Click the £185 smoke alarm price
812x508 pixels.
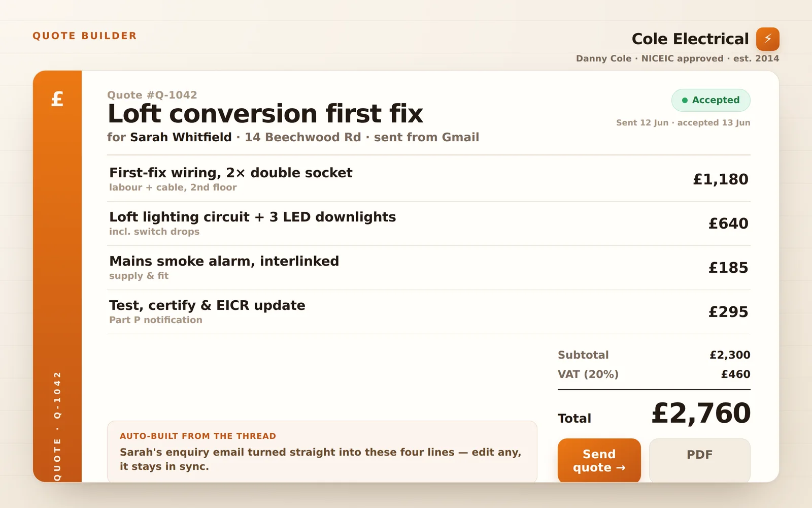click(x=728, y=268)
